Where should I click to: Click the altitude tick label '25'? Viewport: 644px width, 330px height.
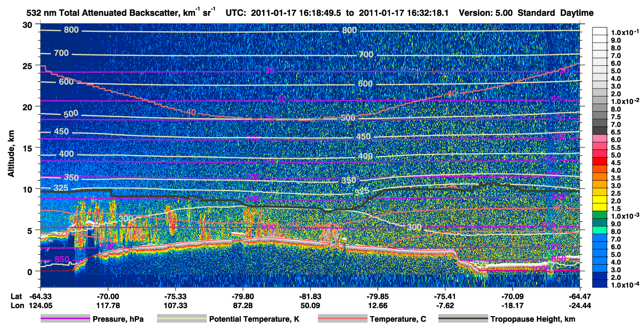[28, 66]
